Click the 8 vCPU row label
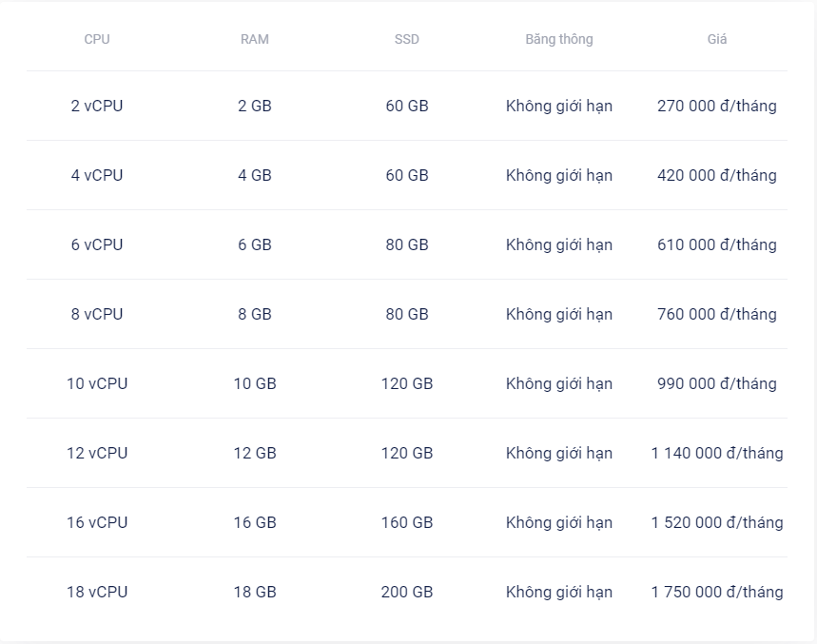 [x=97, y=314]
